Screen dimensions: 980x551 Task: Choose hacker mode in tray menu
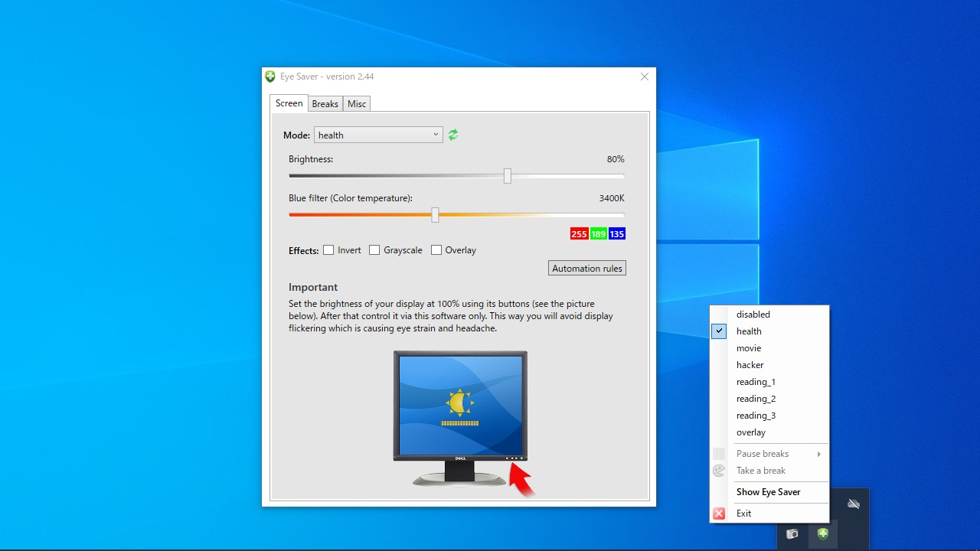click(769, 365)
